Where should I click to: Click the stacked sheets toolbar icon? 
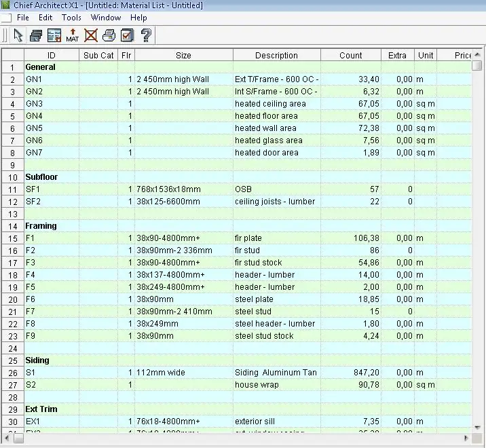tap(36, 35)
